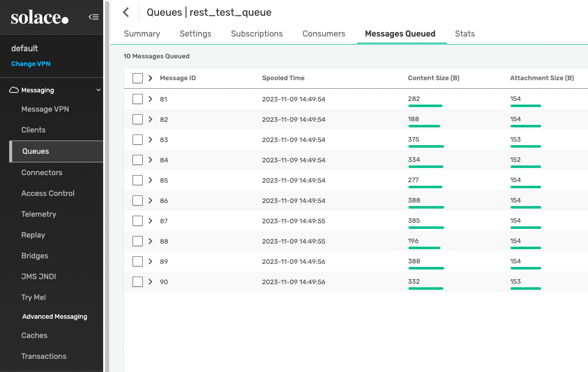Select the checkbox for message 86
The width and height of the screenshot is (588, 372).
(x=138, y=200)
